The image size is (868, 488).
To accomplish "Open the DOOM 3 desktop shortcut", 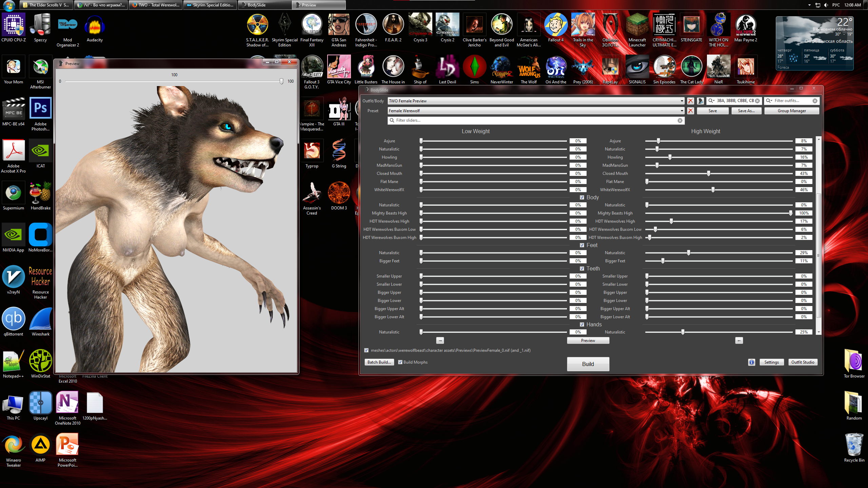I will tap(339, 196).
